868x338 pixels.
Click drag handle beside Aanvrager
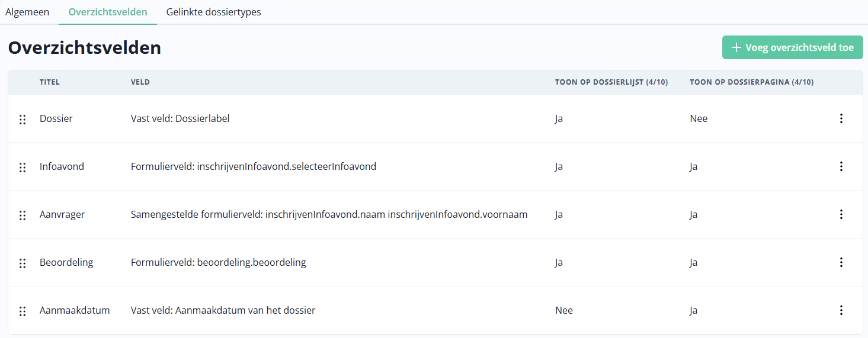coord(23,215)
